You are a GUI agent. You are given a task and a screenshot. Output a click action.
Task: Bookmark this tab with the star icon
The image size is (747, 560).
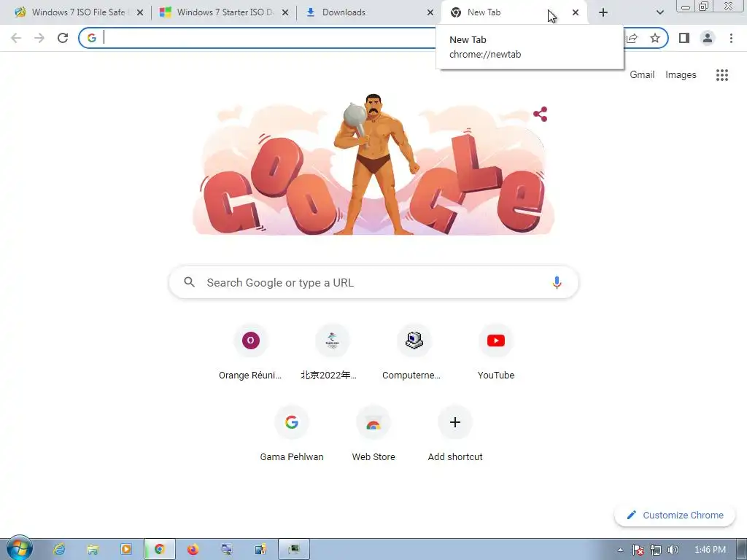[x=655, y=38]
